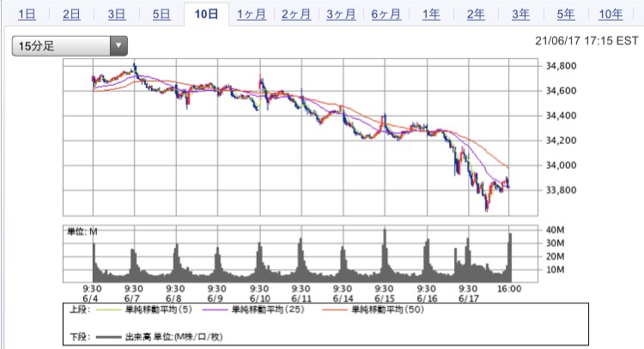The image size is (644, 349).
Task: Click the 6/17 lowest candlestick in the price chart
Action: [x=487, y=204]
